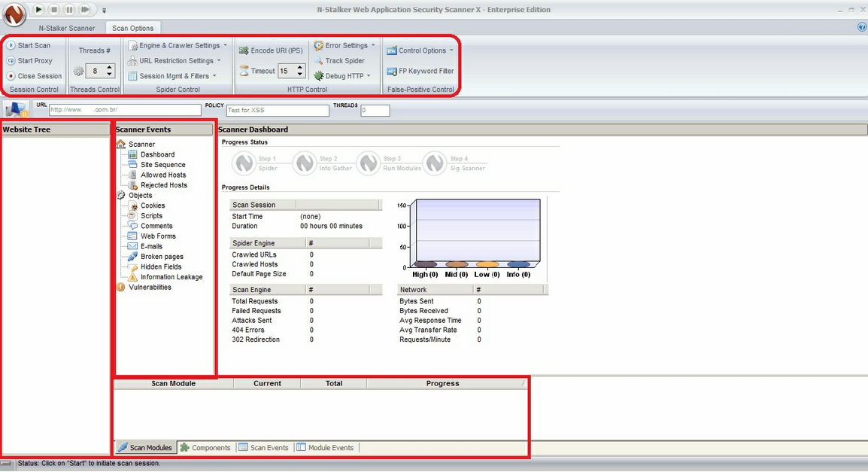868x472 pixels.
Task: Decrease the thread count with down arrow
Action: (x=109, y=74)
